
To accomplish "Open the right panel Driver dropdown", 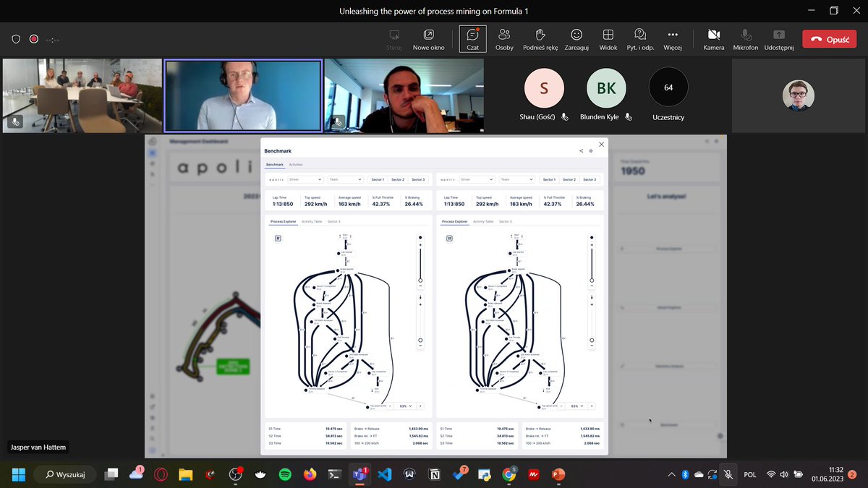I will (476, 179).
